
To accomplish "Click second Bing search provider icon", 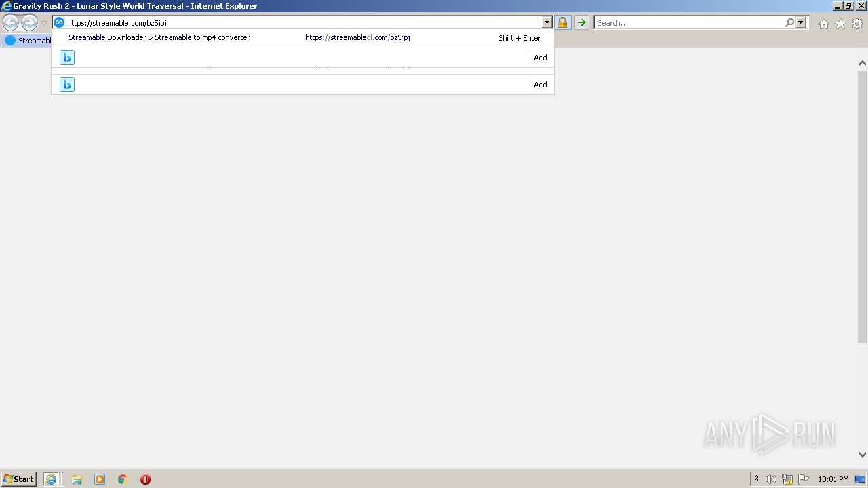I will 67,85.
